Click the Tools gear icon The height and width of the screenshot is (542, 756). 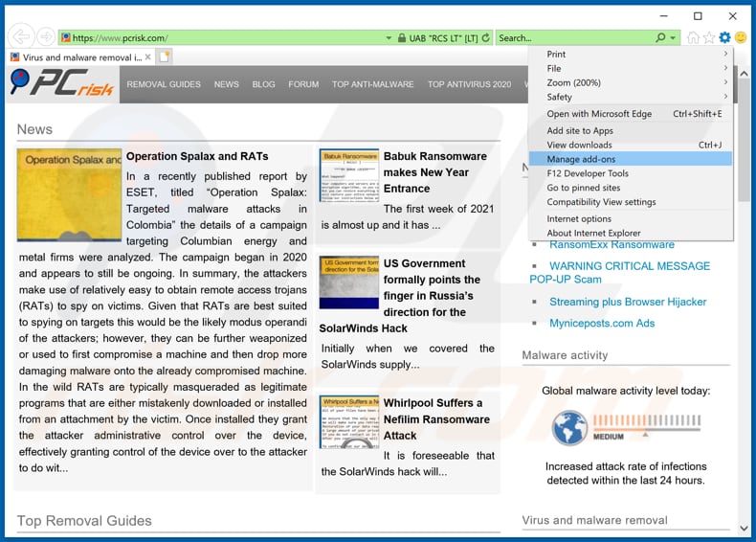click(724, 37)
